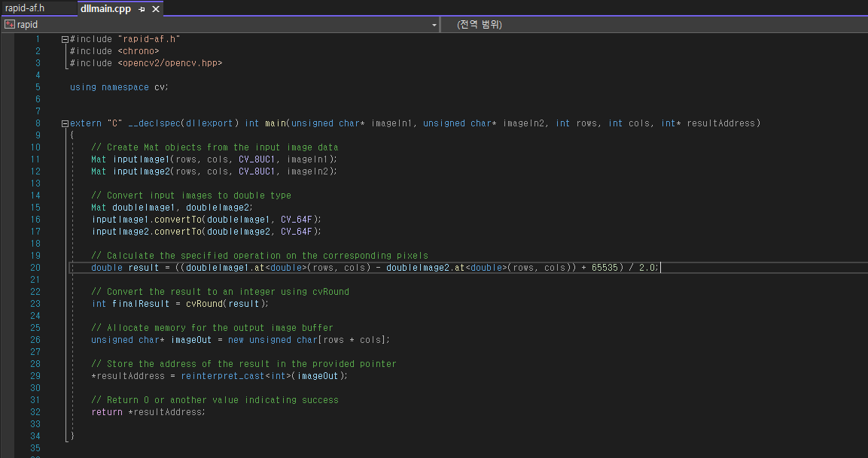Click the rapid project icon in navigation bar
The image size is (868, 458).
click(x=10, y=24)
